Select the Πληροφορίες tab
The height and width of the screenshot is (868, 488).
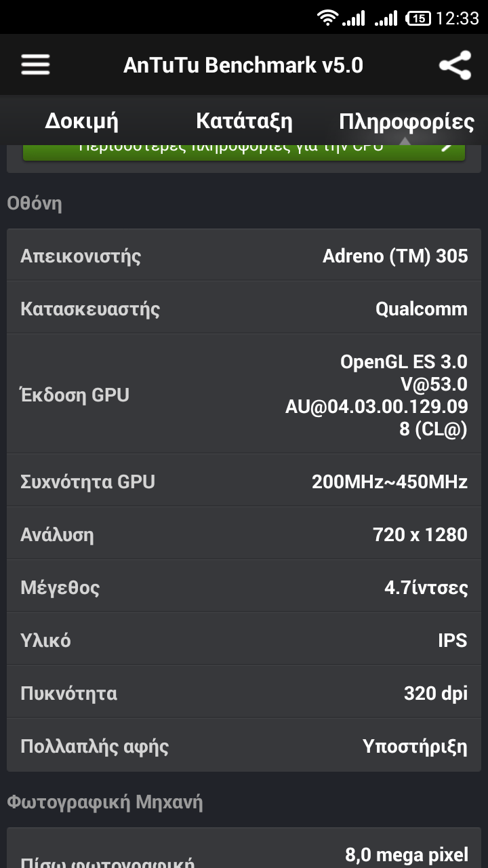click(x=406, y=121)
